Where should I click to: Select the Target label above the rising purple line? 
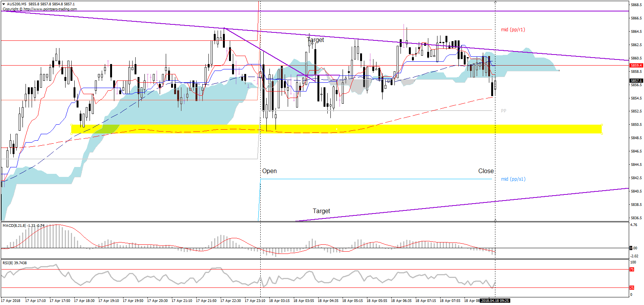pos(321,211)
